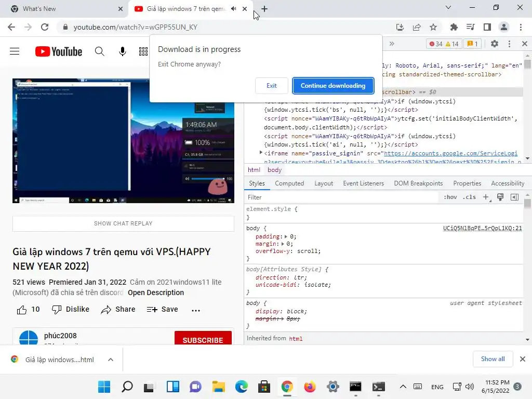
Task: Open the media controls toolbar icon
Action: 470,27
